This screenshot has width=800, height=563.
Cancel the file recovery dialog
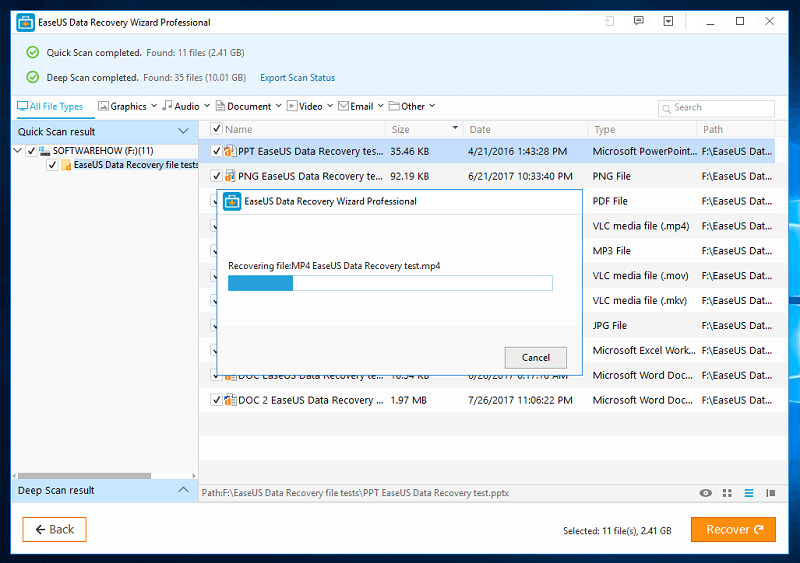click(x=536, y=357)
